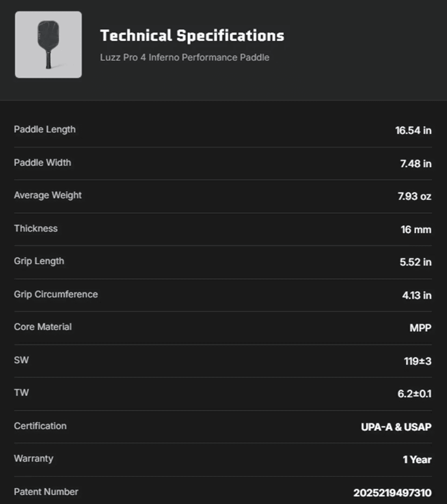Click the 16.54 in length value
Screen dimensions: 447x504
413,131
